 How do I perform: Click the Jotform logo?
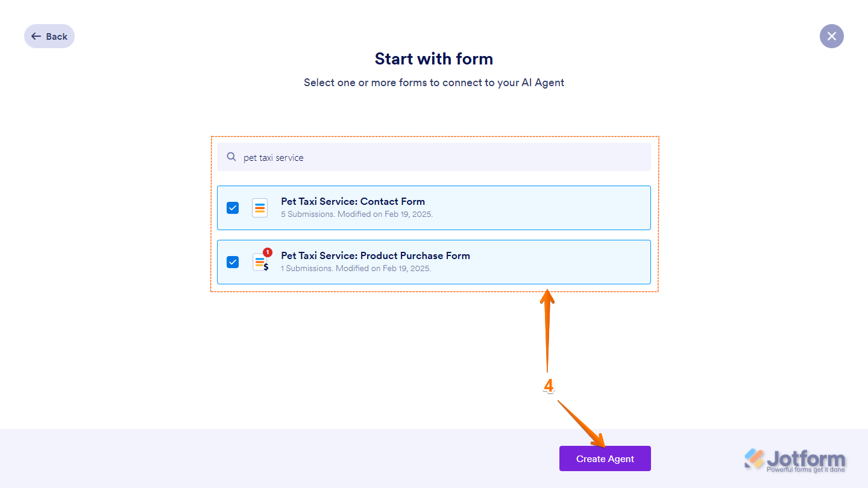tap(794, 458)
